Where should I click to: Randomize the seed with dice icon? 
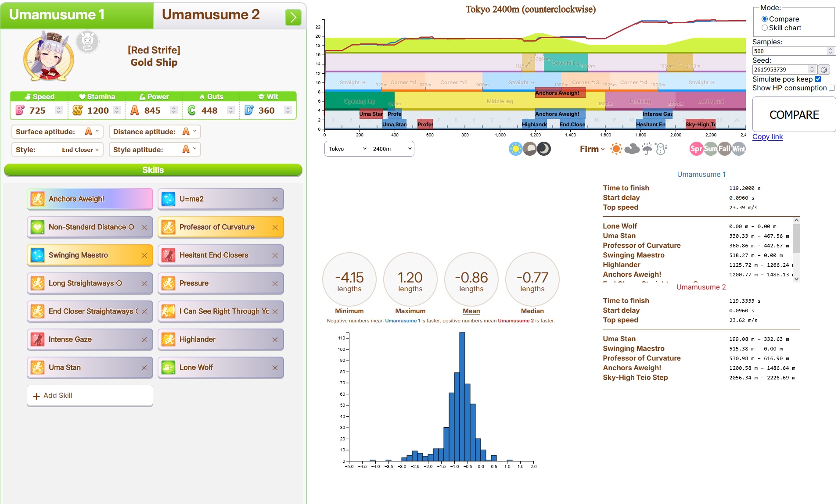coord(824,69)
